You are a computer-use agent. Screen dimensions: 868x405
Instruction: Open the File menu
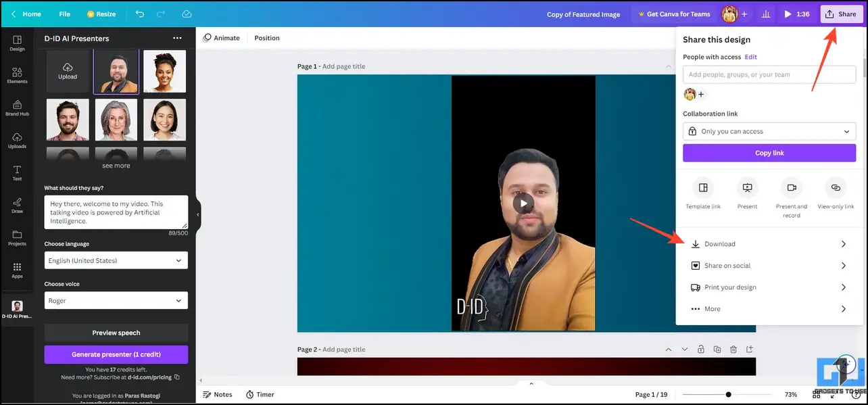click(x=64, y=14)
